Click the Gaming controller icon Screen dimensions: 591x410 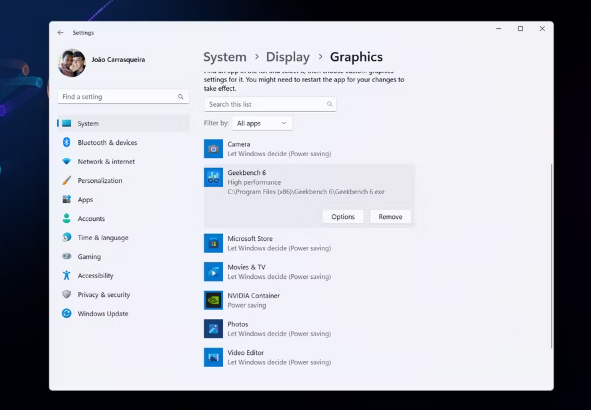(x=67, y=256)
